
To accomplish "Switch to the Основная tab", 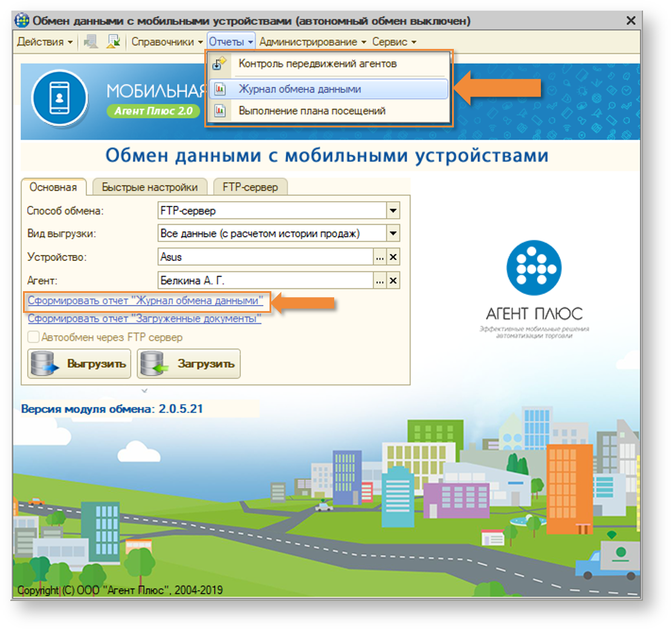I will click(x=53, y=187).
